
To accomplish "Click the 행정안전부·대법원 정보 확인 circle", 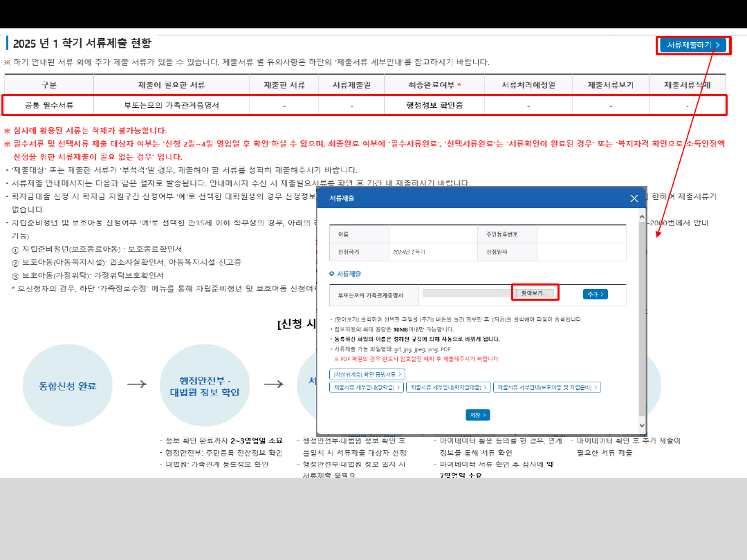I will [204, 386].
